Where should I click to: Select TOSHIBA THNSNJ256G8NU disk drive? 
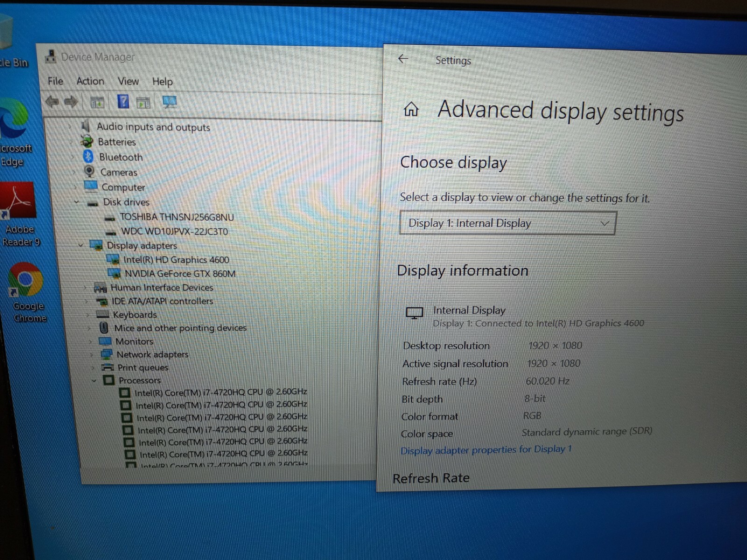pos(176,217)
